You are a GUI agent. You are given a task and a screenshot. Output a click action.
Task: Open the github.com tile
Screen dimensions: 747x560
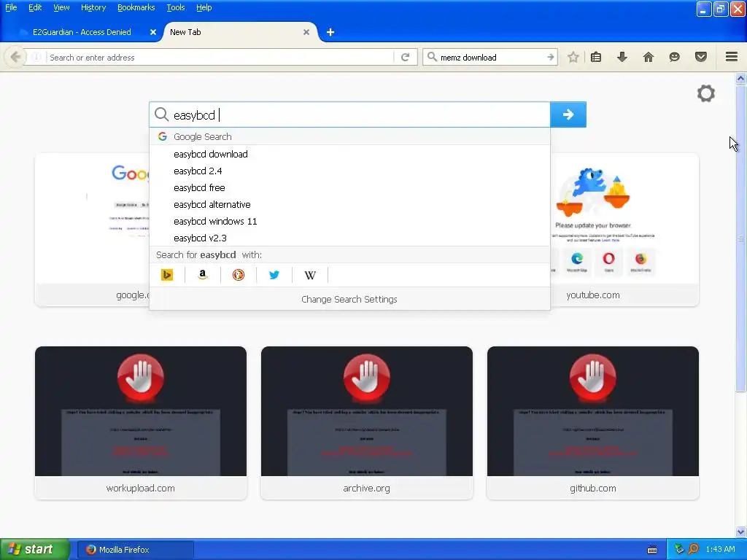click(x=592, y=423)
